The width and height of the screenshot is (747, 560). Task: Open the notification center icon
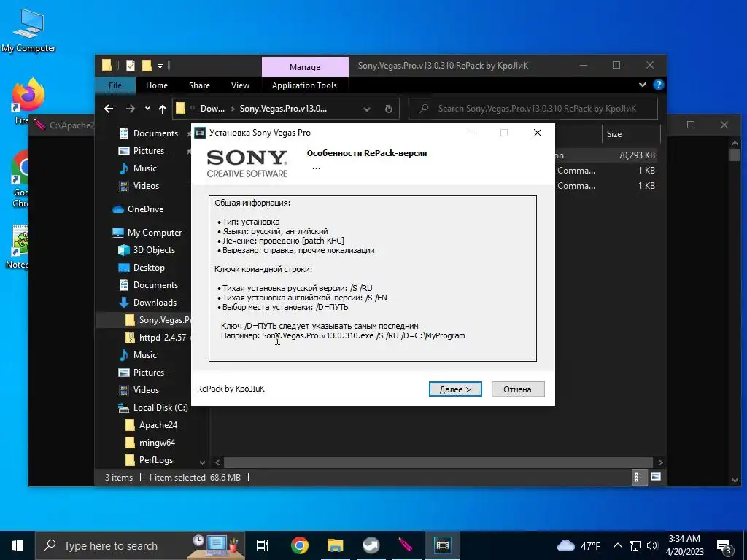[724, 545]
